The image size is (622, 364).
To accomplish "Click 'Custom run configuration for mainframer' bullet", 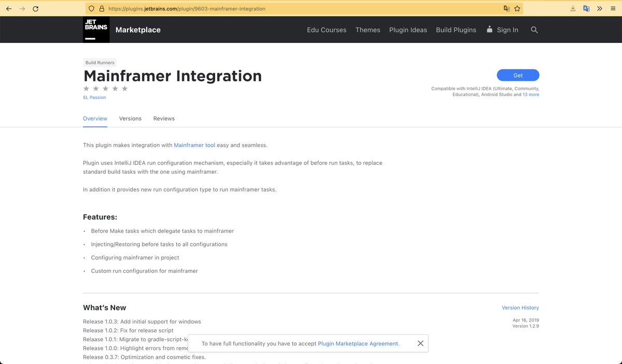I will 145,271.
